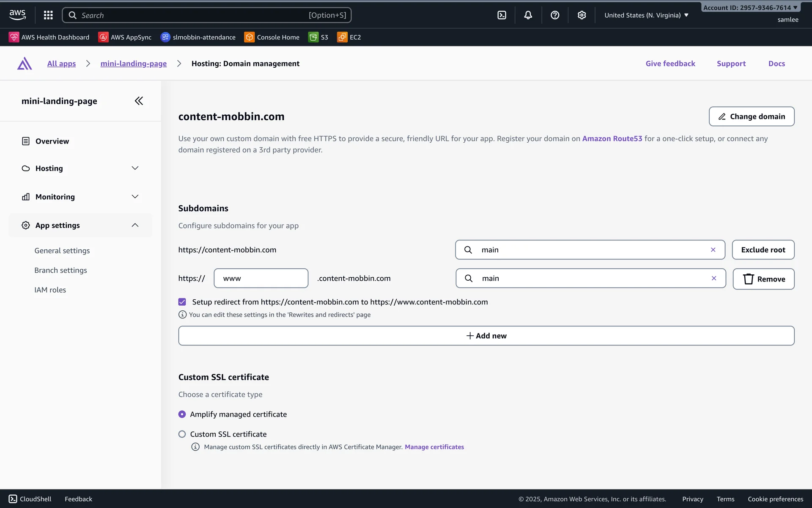812x508 pixels.
Task: Open the United States region dropdown
Action: click(646, 15)
